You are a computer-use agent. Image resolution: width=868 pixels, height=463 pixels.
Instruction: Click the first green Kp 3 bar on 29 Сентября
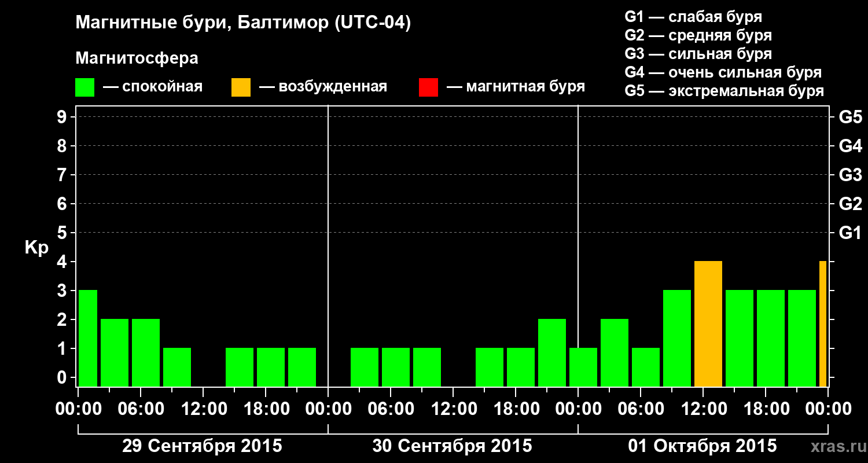[88, 339]
